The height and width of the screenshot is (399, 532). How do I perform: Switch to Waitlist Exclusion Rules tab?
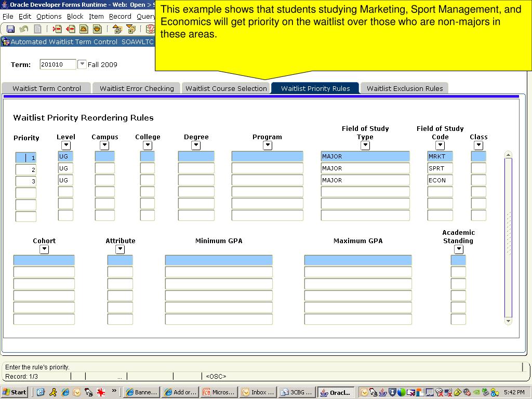click(405, 88)
